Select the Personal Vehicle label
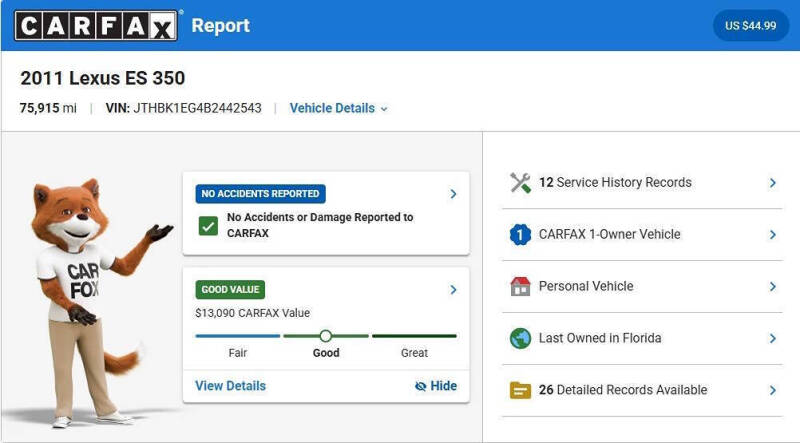Screen dimensions: 800x443 click(586, 286)
